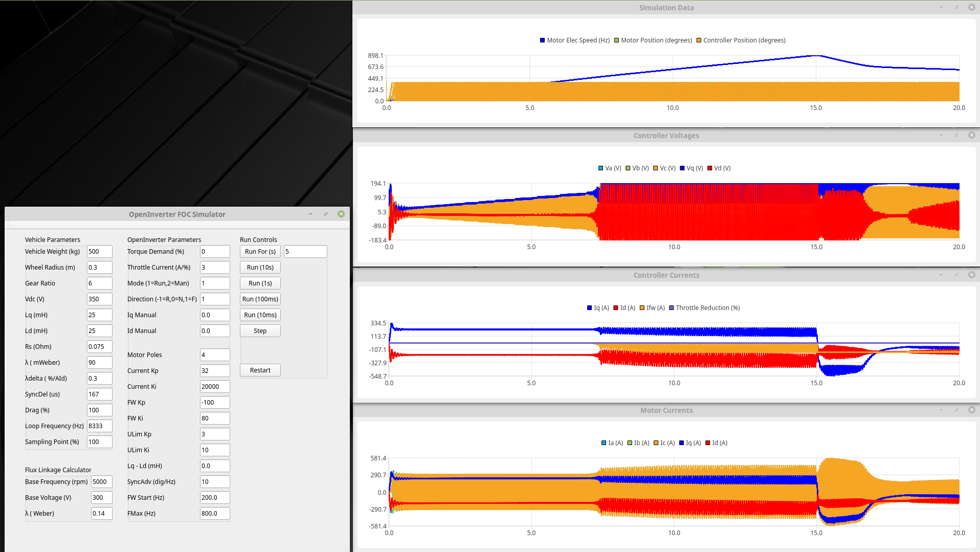Maximize the Controller Voltages window
This screenshot has width=980, height=552.
click(x=956, y=135)
